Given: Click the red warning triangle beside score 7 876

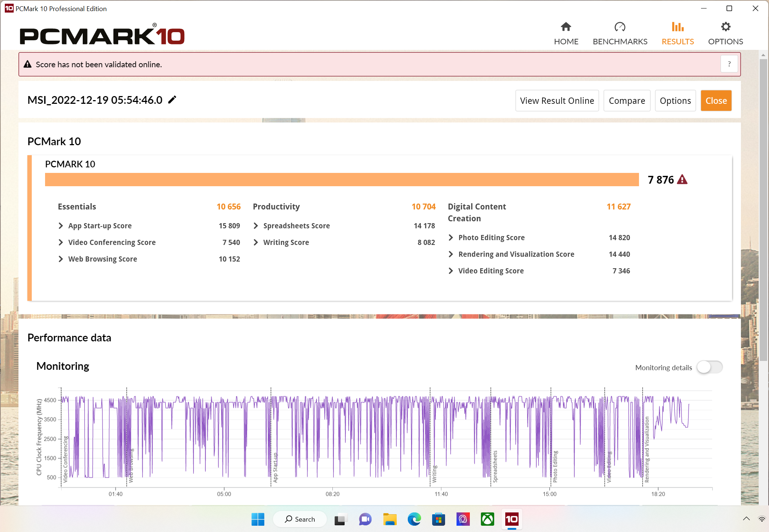Looking at the screenshot, I should point(682,180).
